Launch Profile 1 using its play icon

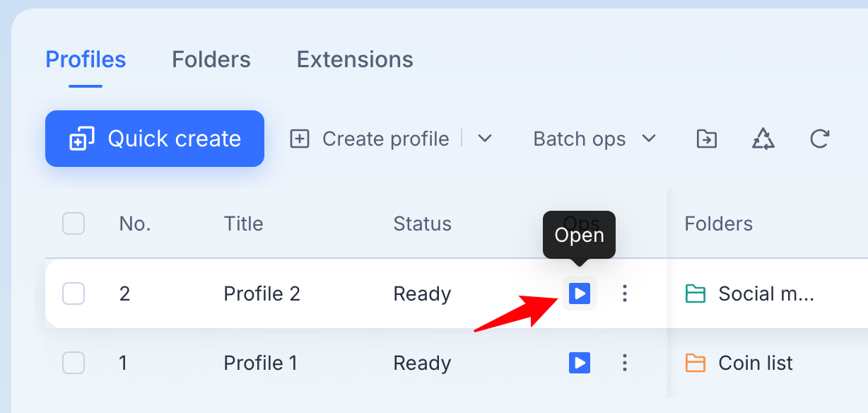coord(580,363)
